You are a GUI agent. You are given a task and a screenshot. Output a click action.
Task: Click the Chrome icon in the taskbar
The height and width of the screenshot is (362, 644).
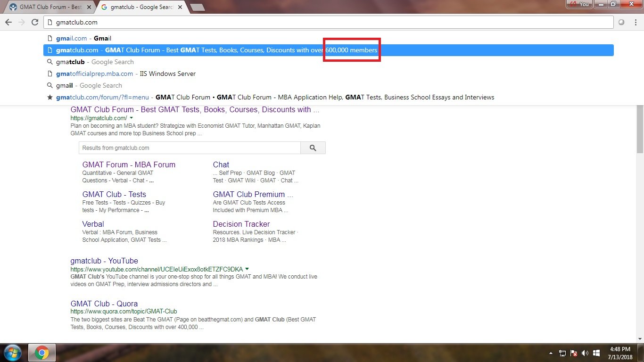click(42, 353)
